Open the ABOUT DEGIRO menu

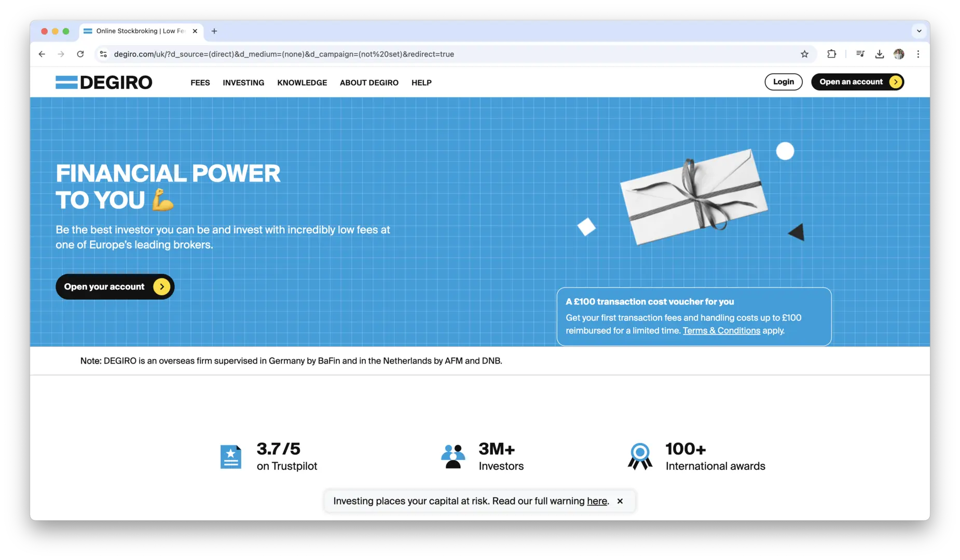pyautogui.click(x=369, y=82)
